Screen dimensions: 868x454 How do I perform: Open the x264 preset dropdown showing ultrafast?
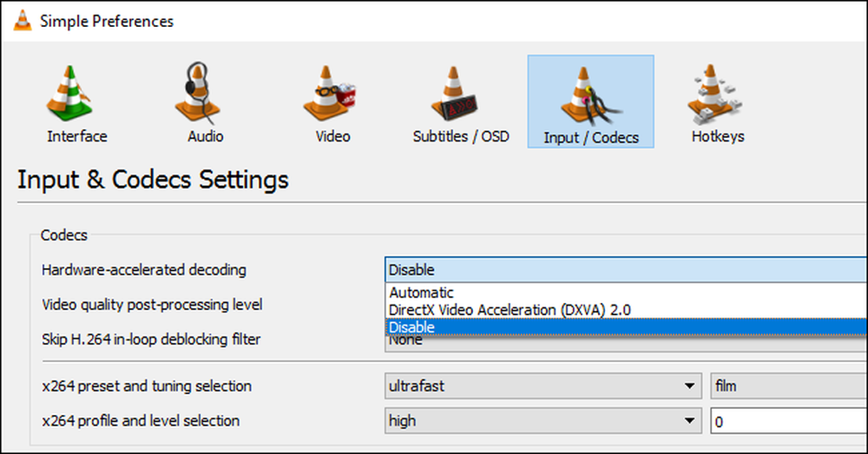pyautogui.click(x=543, y=386)
